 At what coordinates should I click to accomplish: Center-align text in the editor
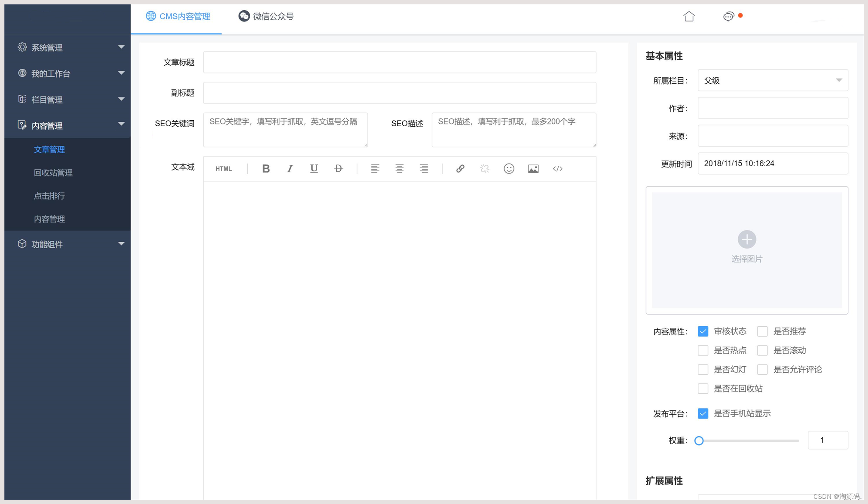point(399,169)
